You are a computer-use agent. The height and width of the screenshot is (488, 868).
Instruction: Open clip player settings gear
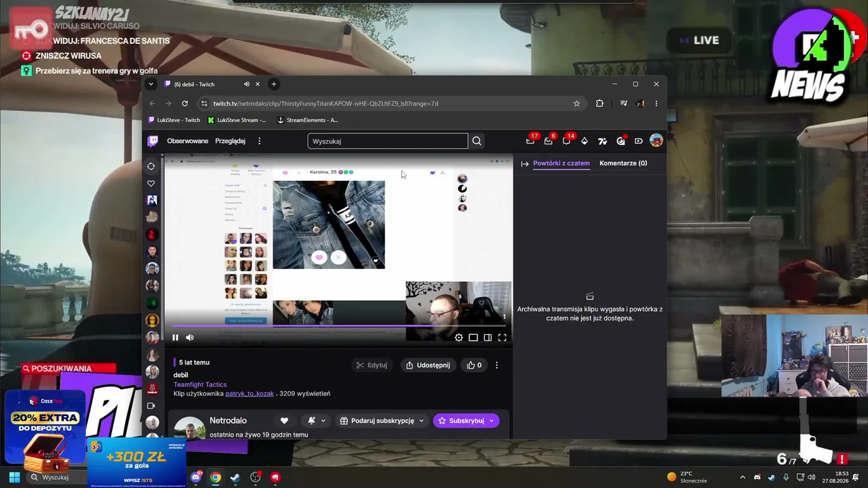tap(458, 338)
